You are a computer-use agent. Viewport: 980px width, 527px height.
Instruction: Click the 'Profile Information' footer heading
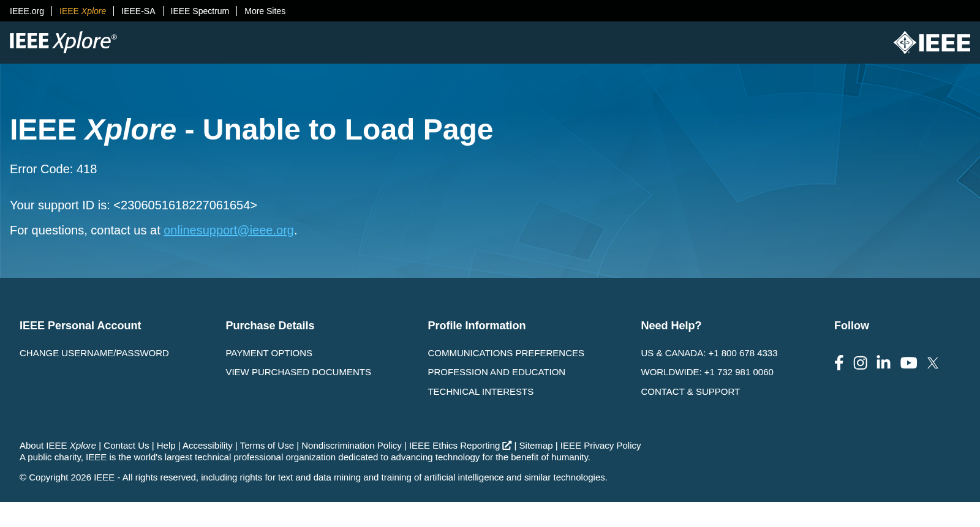pos(477,326)
